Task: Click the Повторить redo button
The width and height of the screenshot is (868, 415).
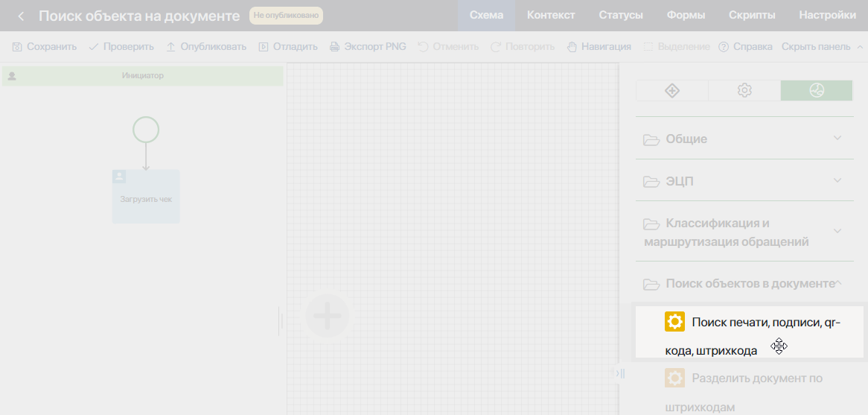Action: [x=523, y=46]
